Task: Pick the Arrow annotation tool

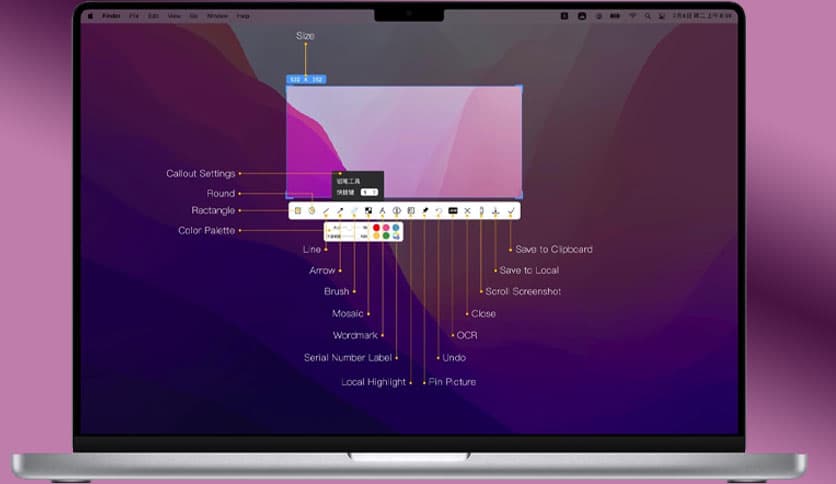Action: pyautogui.click(x=340, y=211)
